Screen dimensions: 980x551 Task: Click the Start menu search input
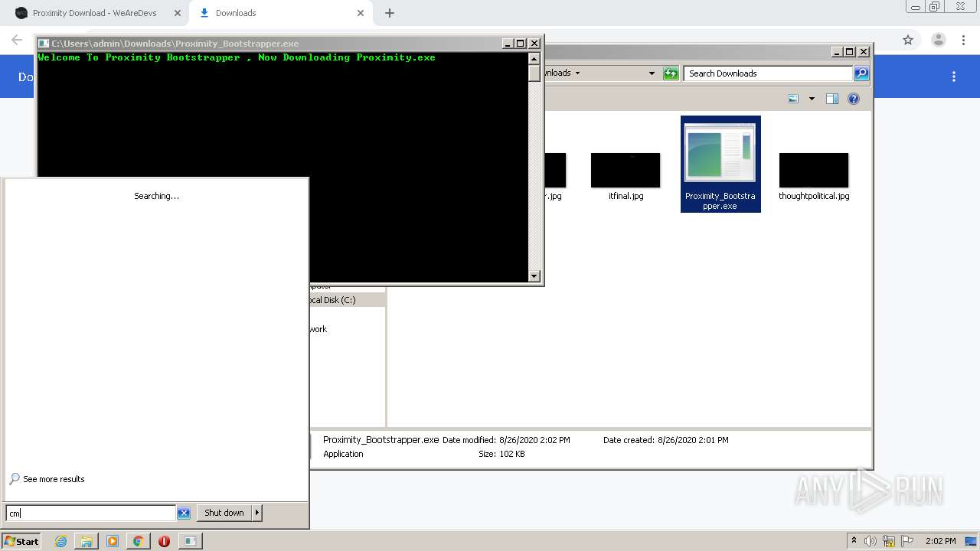tap(90, 513)
